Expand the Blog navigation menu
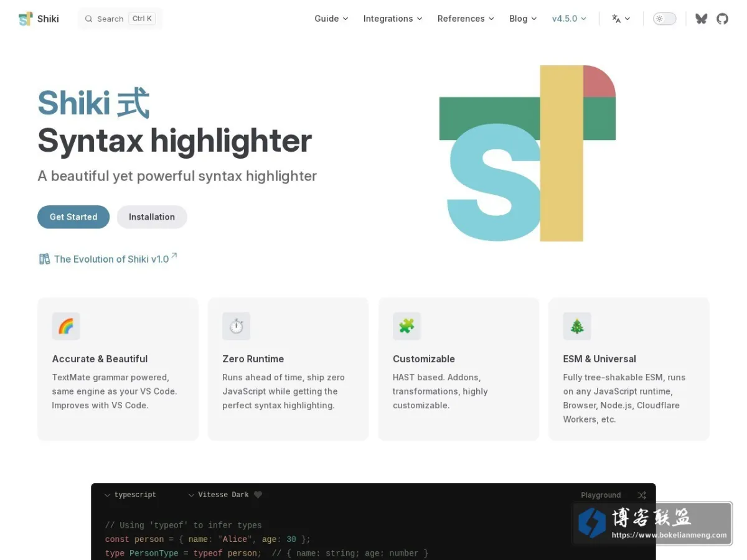The height and width of the screenshot is (560, 747). (523, 19)
